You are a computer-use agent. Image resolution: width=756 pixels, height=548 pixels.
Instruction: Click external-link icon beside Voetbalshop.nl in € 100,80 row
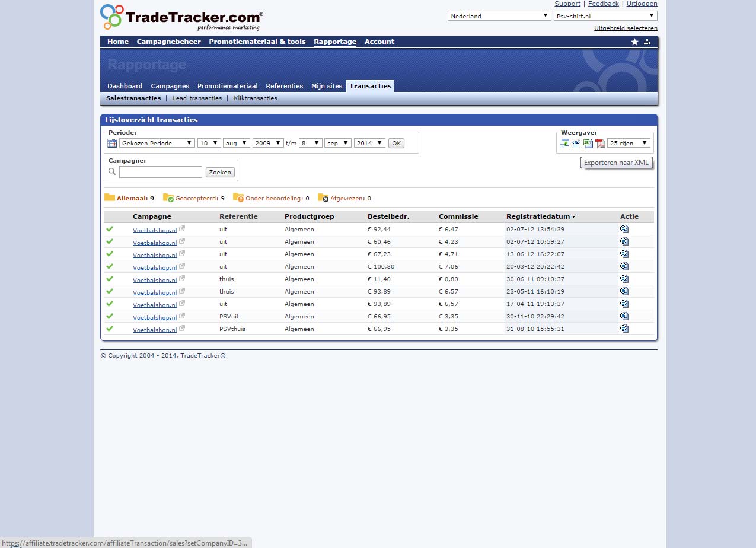[182, 266]
